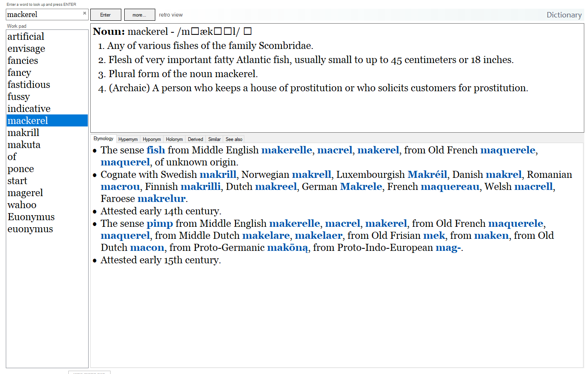588x374 pixels.
Task: Select 'envisage' in the Work pad
Action: 47,49
